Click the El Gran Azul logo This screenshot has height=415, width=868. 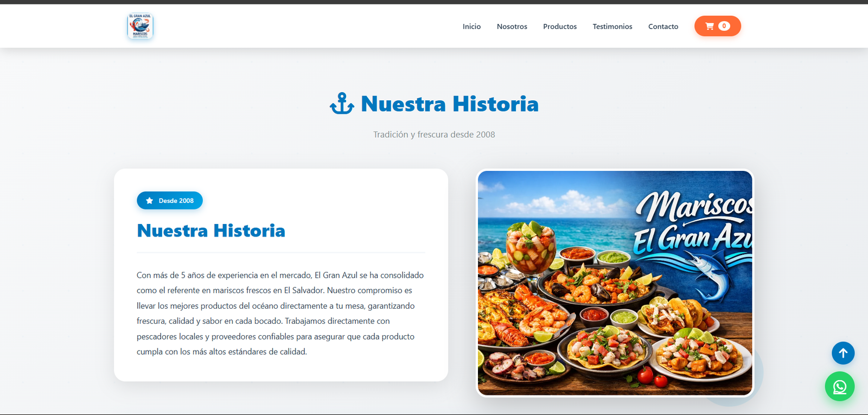click(x=141, y=26)
